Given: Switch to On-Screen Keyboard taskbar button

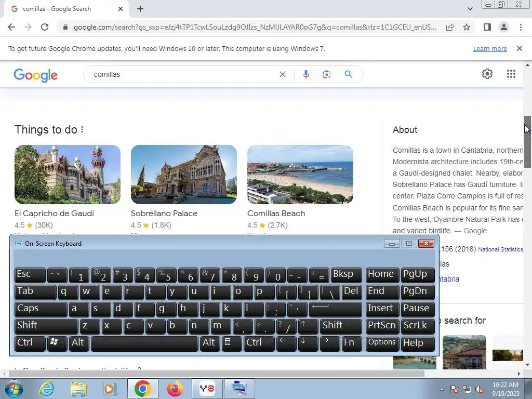Looking at the screenshot, I should tap(239, 389).
